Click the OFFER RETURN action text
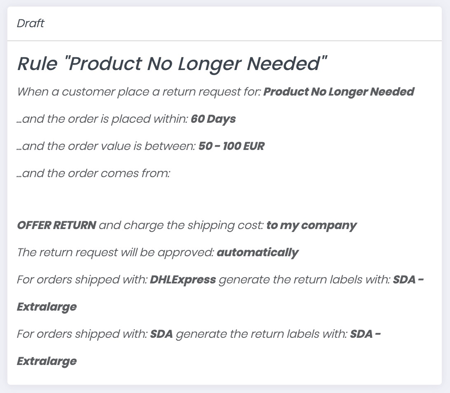This screenshot has width=450, height=393. [57, 225]
